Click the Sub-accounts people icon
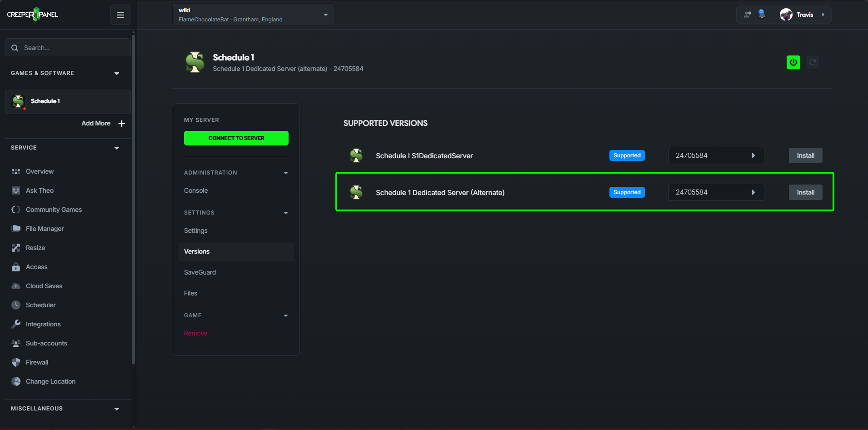Screen dimensions: 868x430 click(16, 343)
